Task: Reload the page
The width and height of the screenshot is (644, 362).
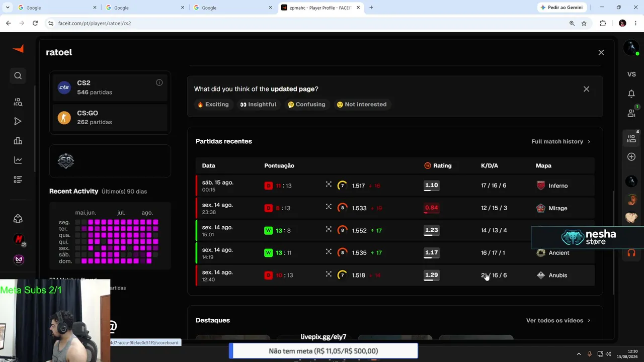Action: [35, 23]
